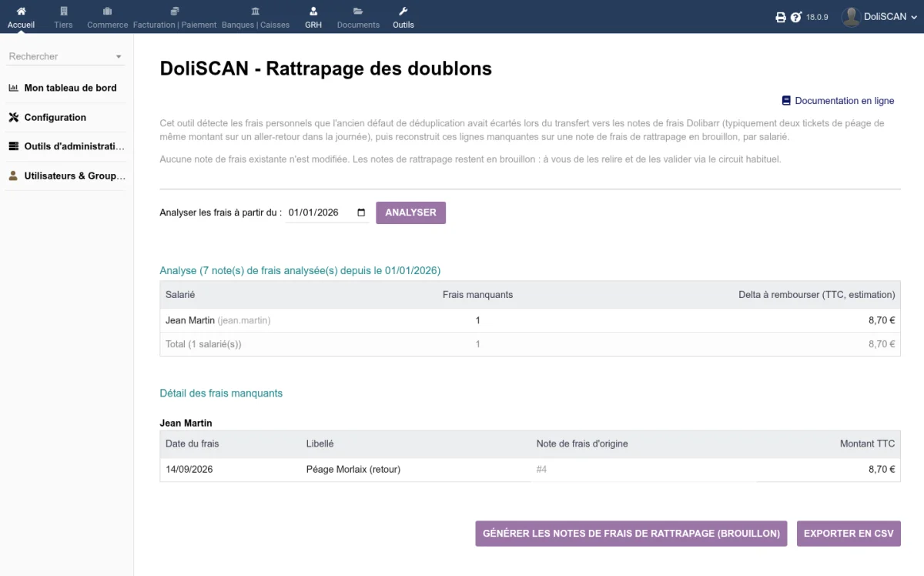
Task: Open the Configuration menu entry
Action: click(x=55, y=117)
